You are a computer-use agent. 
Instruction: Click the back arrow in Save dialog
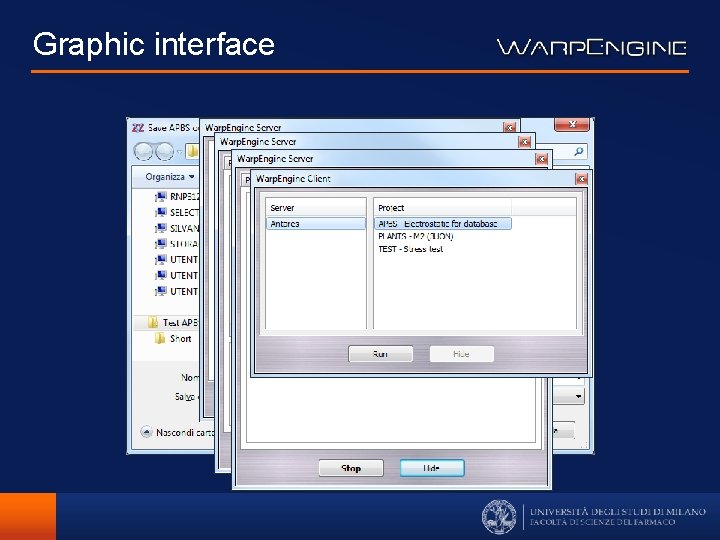click(x=143, y=151)
